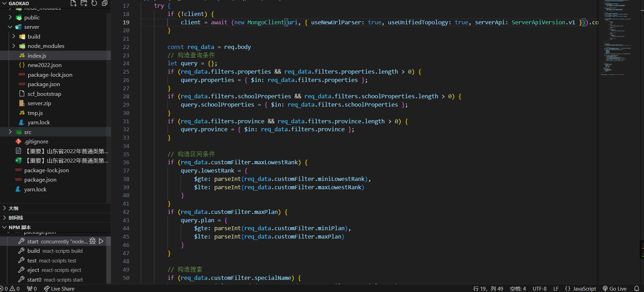Screen dimensions: 644x292
Task: Click the line and column indicator 行 19, 列 49
Action: [x=488, y=289]
